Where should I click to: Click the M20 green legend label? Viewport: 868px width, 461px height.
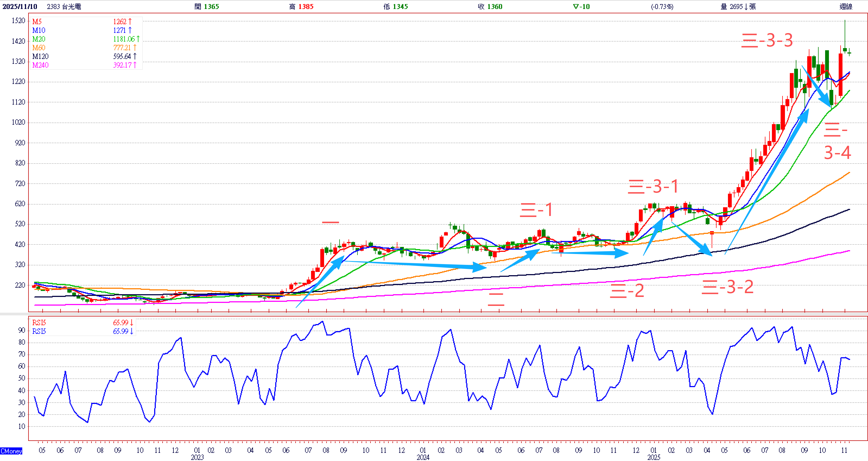pos(39,39)
